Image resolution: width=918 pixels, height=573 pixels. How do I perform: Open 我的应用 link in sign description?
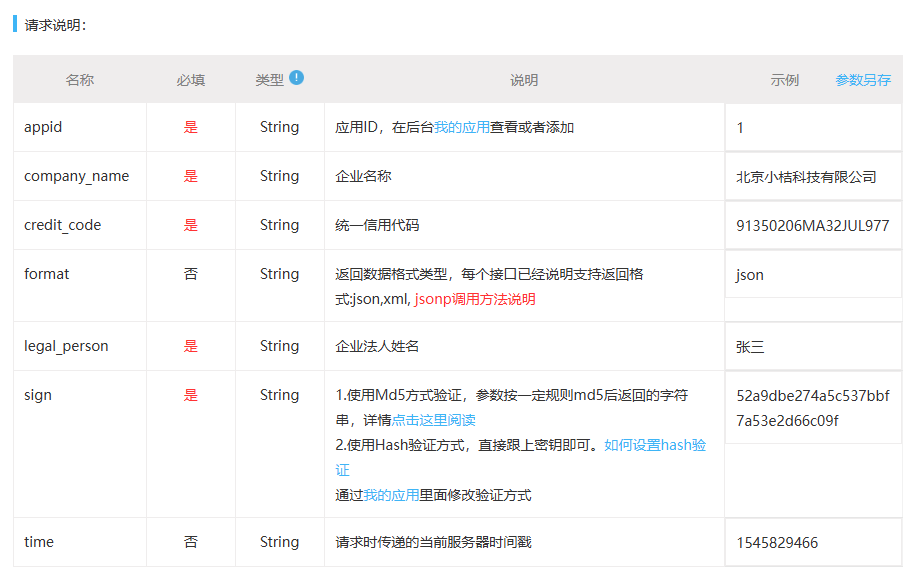point(391,495)
